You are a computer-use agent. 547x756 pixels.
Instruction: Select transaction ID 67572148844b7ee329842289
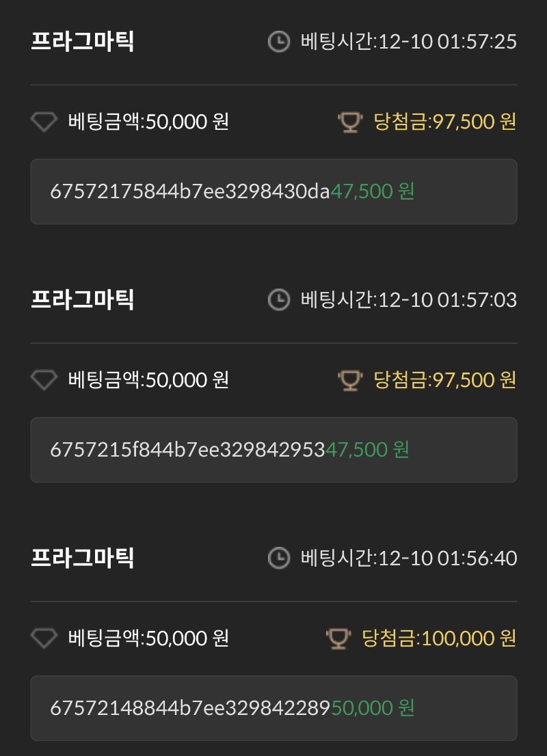pos(190,708)
